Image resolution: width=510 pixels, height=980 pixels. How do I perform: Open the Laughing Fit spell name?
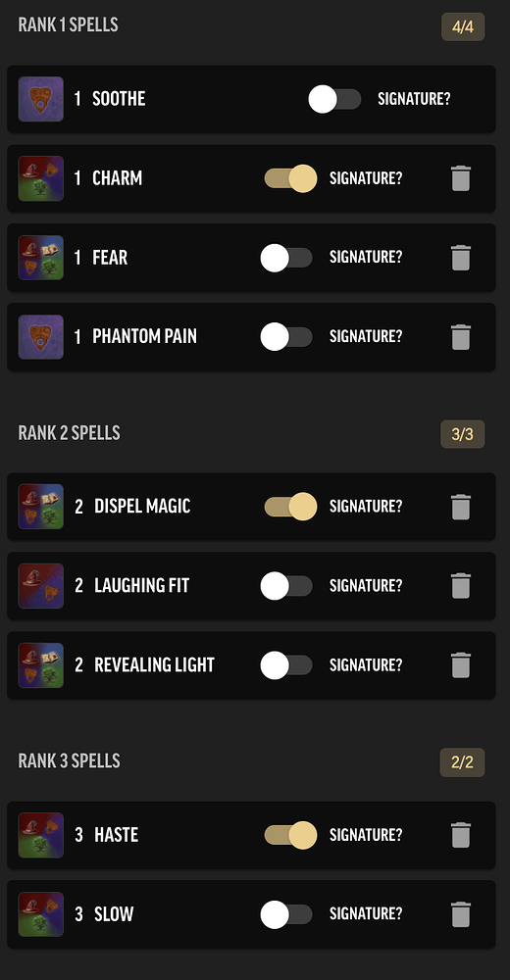pyautogui.click(x=141, y=586)
